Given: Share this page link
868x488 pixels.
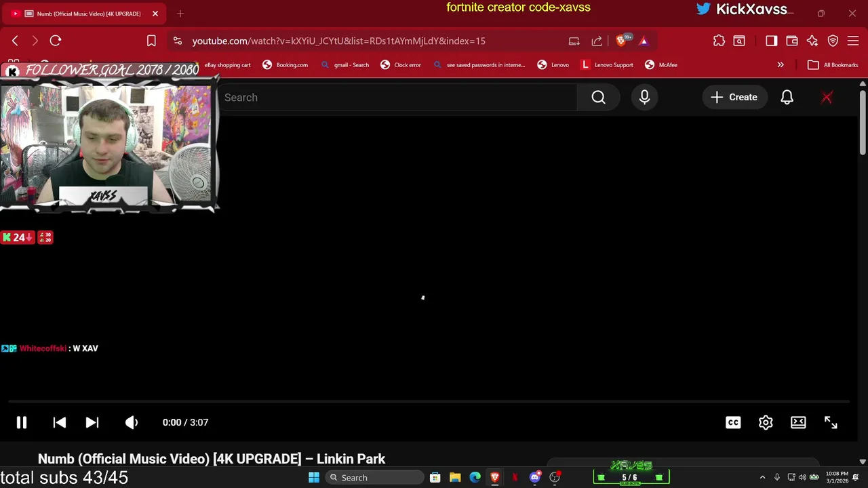Looking at the screenshot, I should point(597,41).
